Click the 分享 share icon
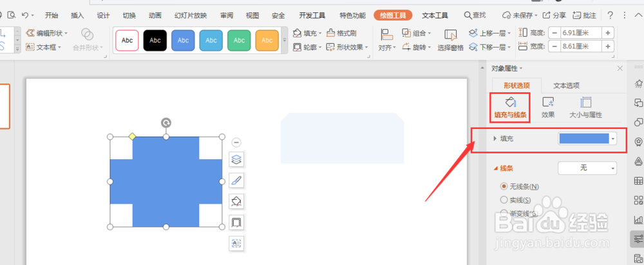The height and width of the screenshot is (265, 644). 554,15
